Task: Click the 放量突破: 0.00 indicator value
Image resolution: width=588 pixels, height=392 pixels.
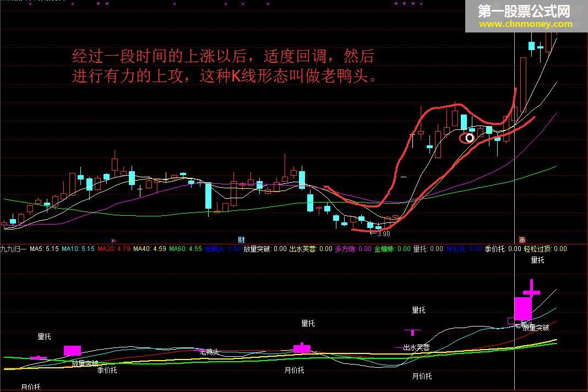Action: click(x=265, y=249)
